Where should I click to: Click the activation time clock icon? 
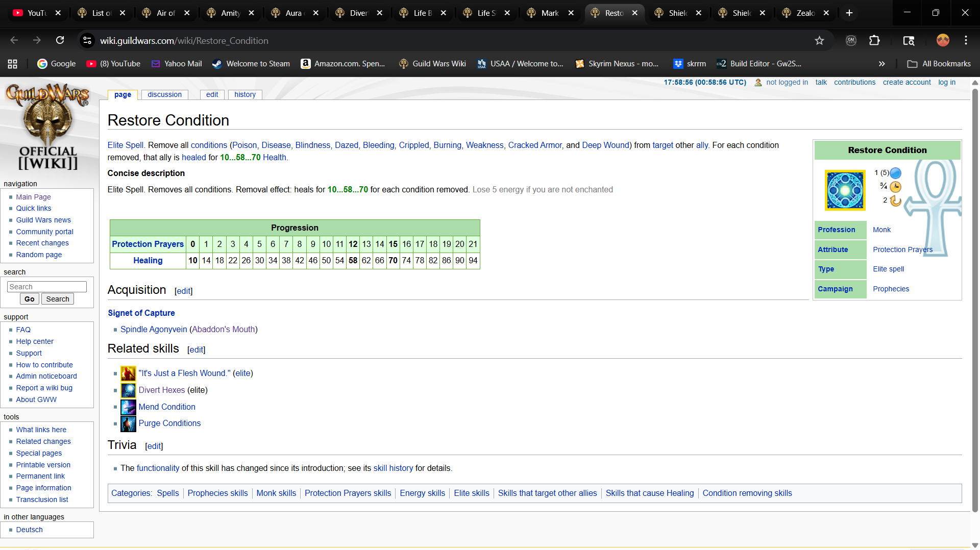(895, 187)
